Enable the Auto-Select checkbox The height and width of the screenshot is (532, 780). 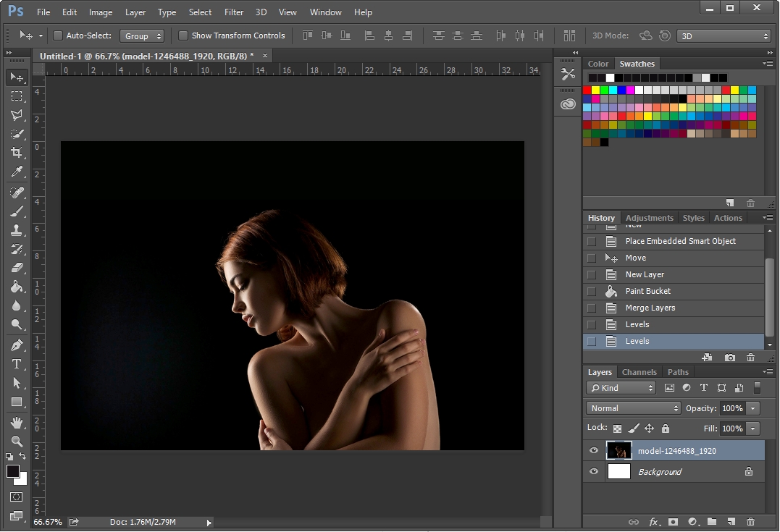[58, 35]
